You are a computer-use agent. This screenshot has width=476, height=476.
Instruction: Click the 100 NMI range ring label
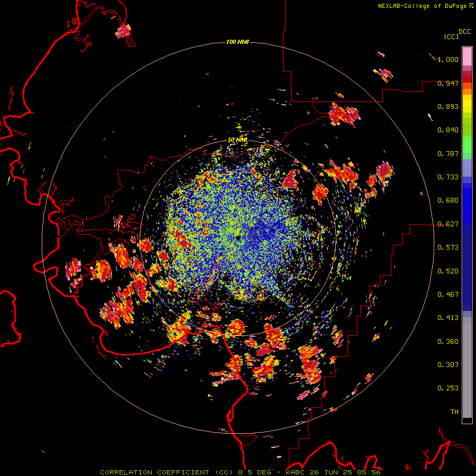pyautogui.click(x=237, y=42)
